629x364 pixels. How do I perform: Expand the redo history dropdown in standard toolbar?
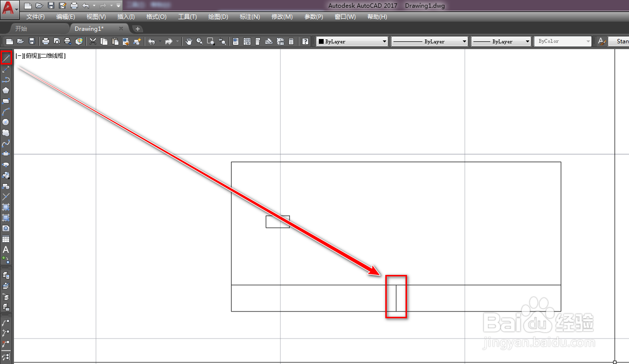pyautogui.click(x=177, y=41)
